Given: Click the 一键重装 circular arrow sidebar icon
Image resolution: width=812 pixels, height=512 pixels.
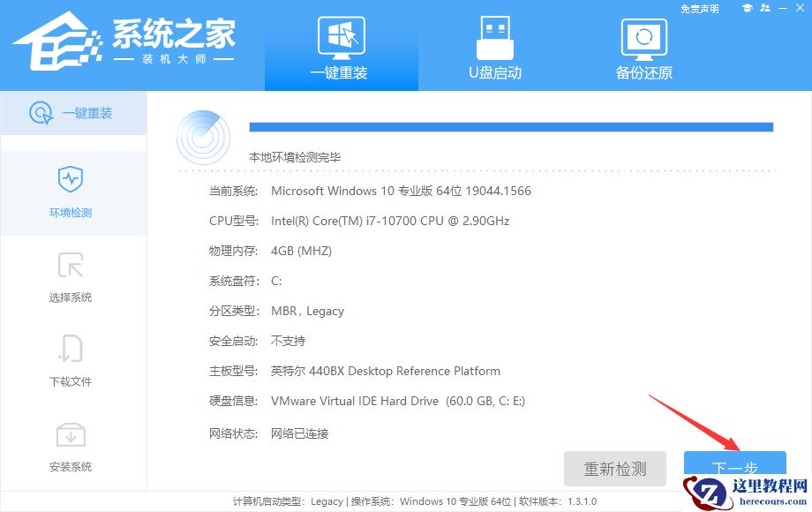Looking at the screenshot, I should pyautogui.click(x=41, y=112).
